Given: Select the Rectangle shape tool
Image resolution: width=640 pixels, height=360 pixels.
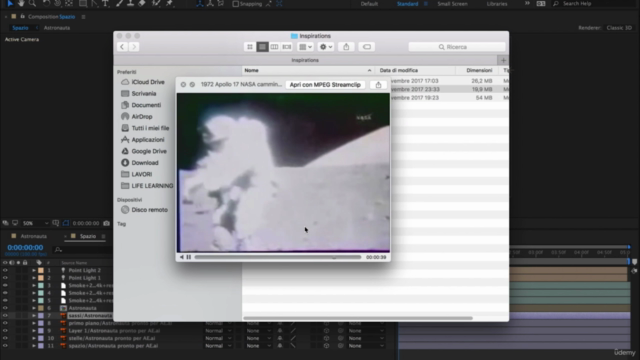Looking at the screenshot, I should coord(83,3).
